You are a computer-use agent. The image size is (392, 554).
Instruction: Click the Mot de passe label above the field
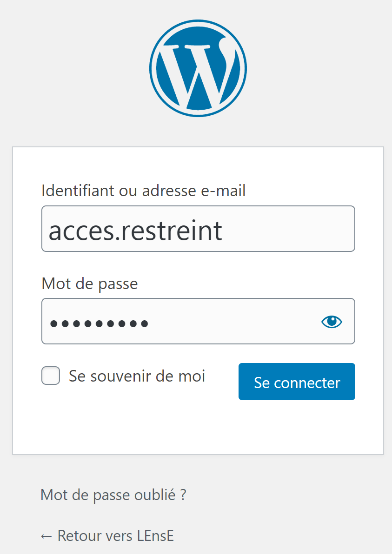89,284
